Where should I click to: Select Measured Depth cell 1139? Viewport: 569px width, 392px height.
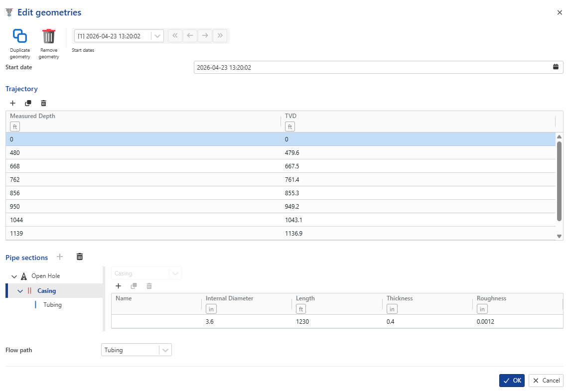(x=143, y=233)
